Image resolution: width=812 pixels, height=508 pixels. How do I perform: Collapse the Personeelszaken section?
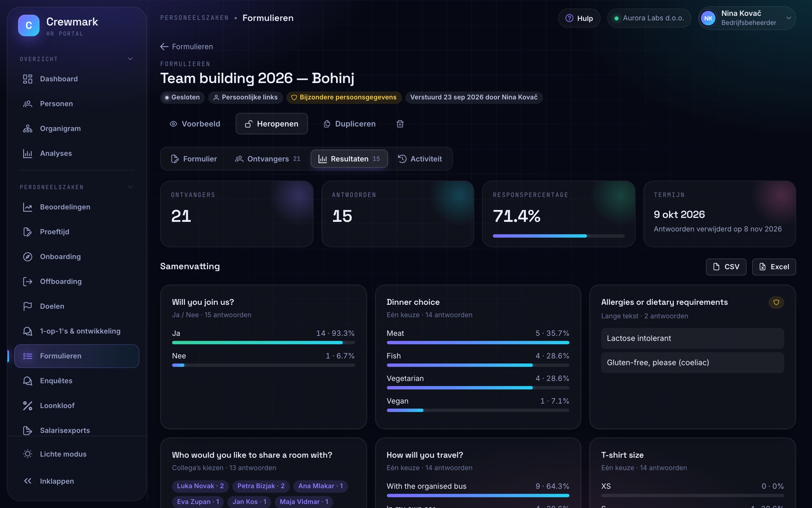click(130, 187)
